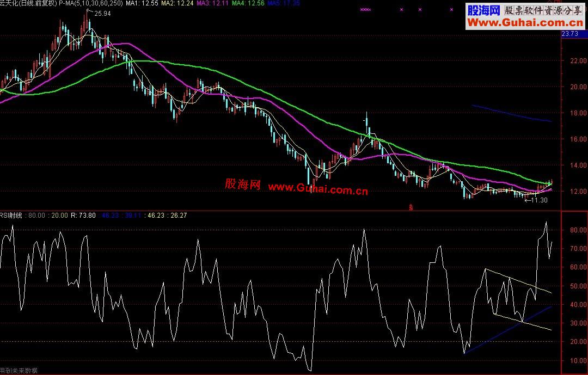Open the RSI射线 indicator name
Screen dimensions: 588x375
(11, 215)
